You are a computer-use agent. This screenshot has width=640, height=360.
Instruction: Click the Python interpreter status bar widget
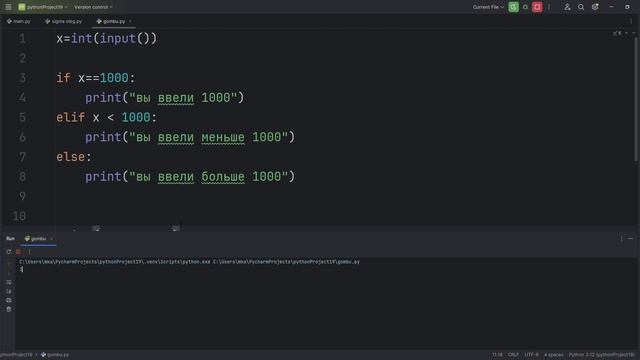602,355
